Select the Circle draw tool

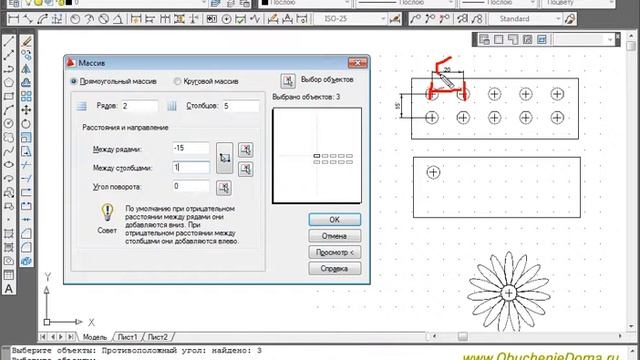[x=9, y=124]
